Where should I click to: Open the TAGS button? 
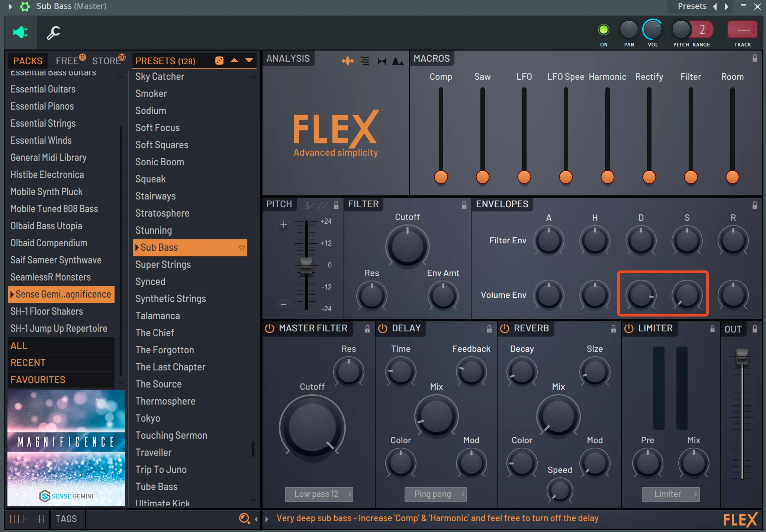[66, 519]
